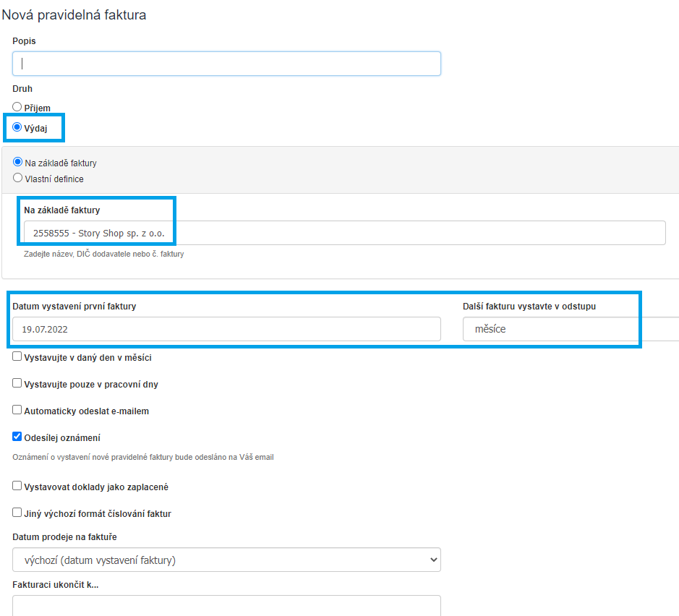Click the Vystavujte pouze v pracovní dny label
This screenshot has height=616, width=679.
(91, 385)
